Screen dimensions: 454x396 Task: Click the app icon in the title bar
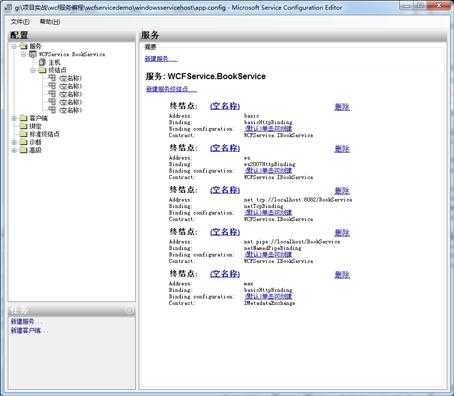8,7
